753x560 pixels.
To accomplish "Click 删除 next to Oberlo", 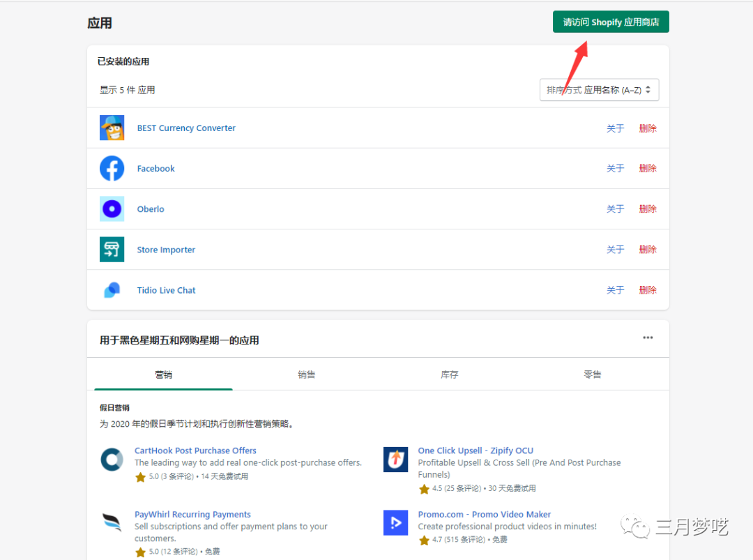I will (x=648, y=209).
